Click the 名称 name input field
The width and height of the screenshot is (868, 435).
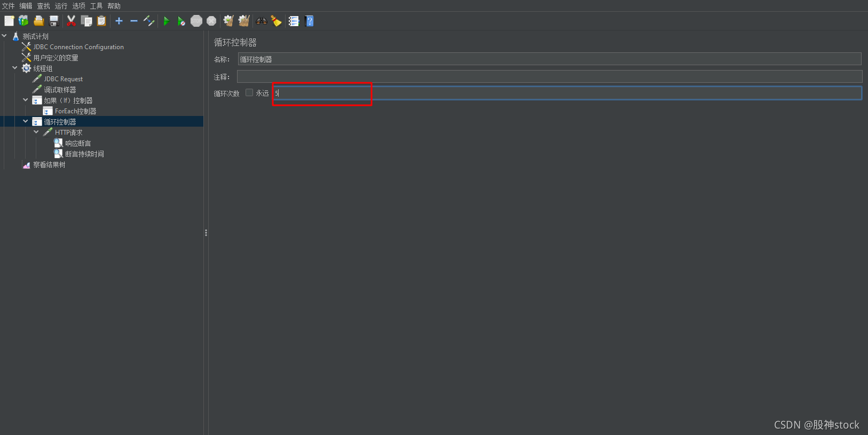point(549,59)
